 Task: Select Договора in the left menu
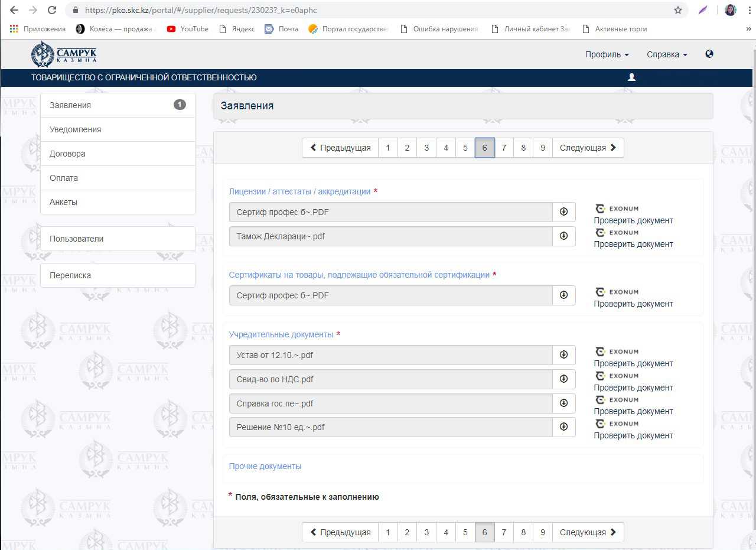pos(67,154)
